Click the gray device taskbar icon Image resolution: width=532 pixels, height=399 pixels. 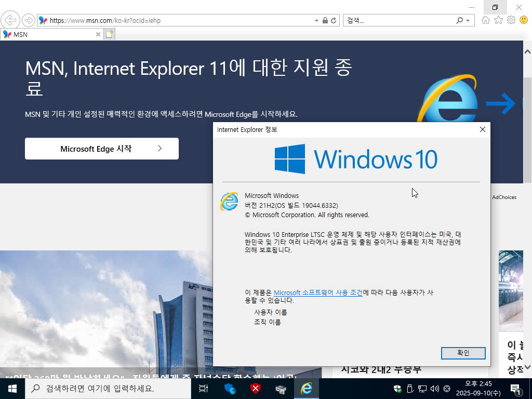coord(281,389)
